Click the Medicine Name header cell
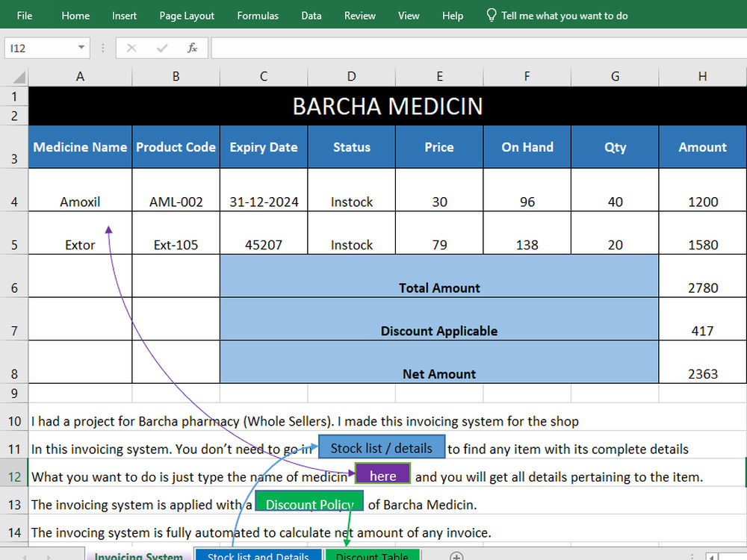 pos(80,147)
